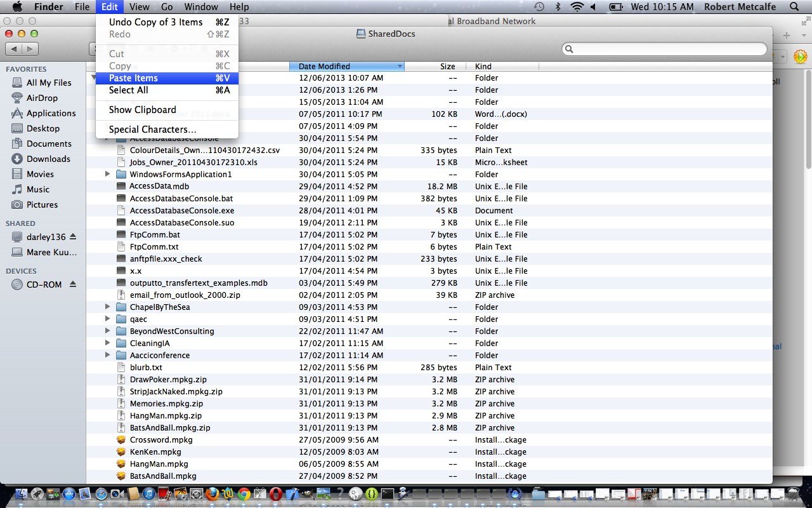Expand the ChapelByTheSea folder triangle
This screenshot has width=812, height=508.
point(108,307)
